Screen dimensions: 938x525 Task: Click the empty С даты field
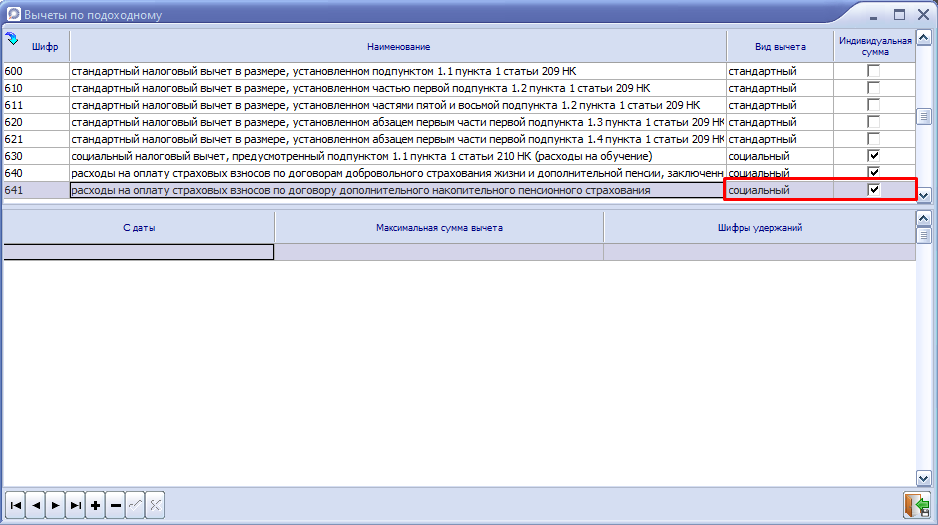pyautogui.click(x=139, y=252)
